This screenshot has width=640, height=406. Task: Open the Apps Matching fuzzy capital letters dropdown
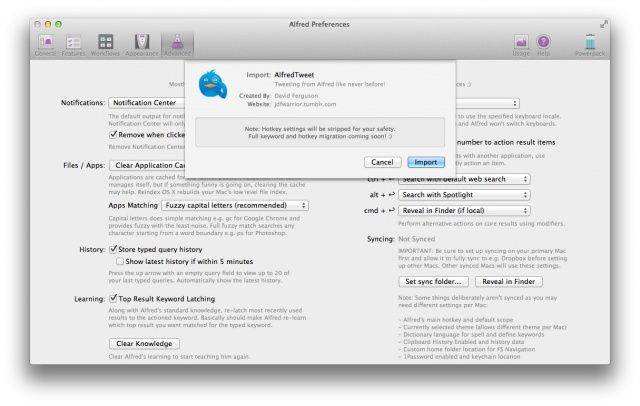235,205
